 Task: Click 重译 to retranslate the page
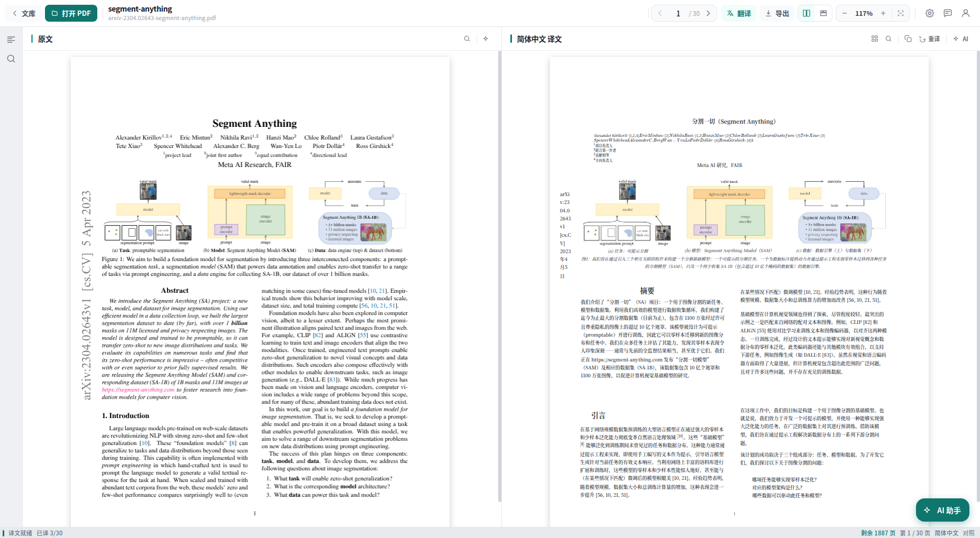click(x=930, y=39)
